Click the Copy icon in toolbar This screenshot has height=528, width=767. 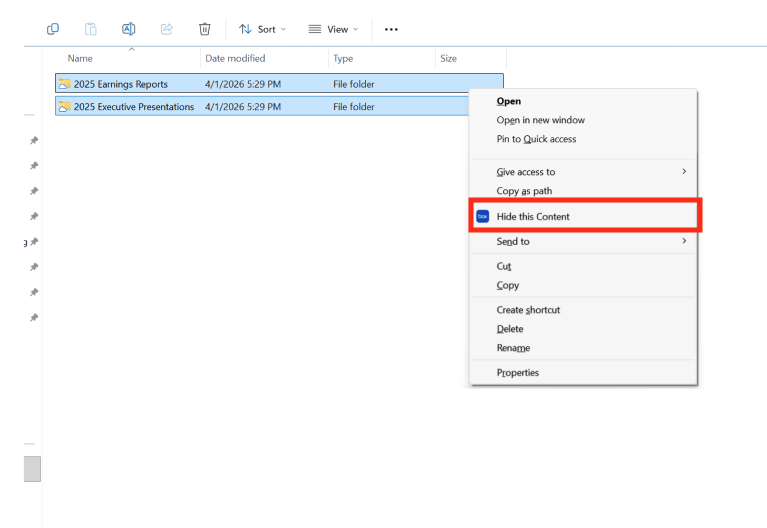point(53,29)
